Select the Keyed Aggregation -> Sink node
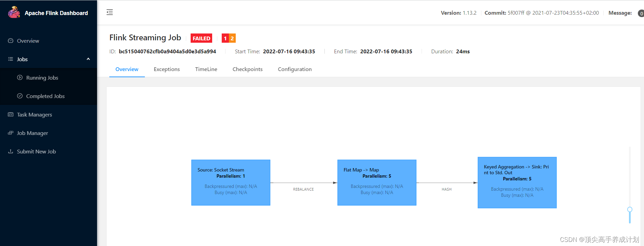 (517, 182)
